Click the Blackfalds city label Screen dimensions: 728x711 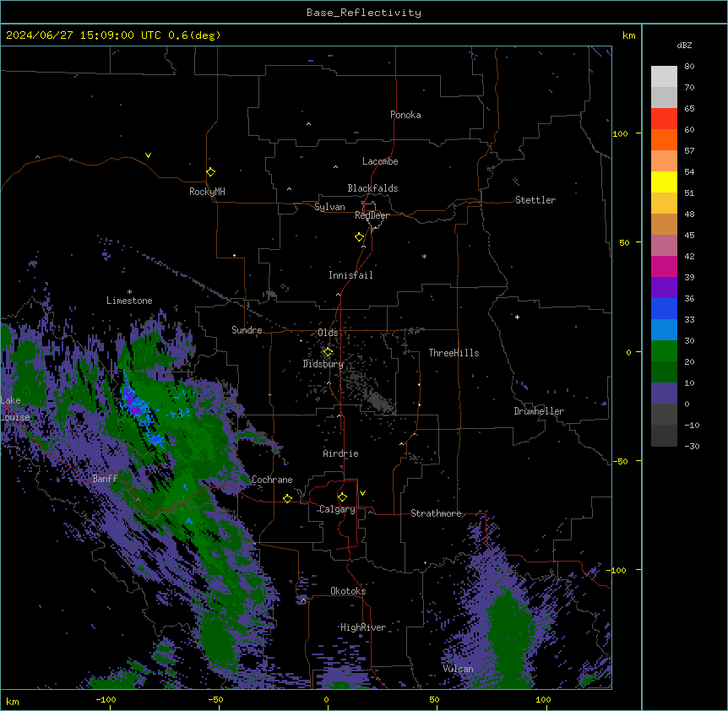[x=372, y=188]
